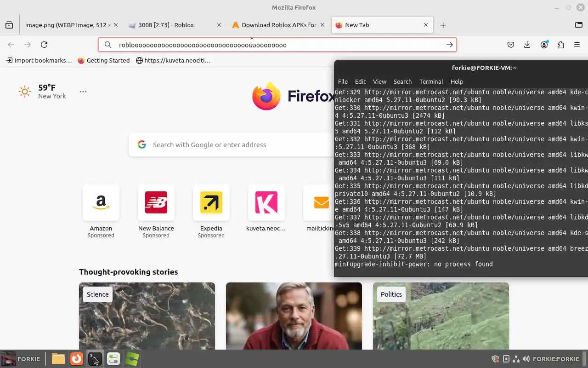Click Import bookmarks bookmark item
Viewport: 588px width, 368px height.
point(39,60)
